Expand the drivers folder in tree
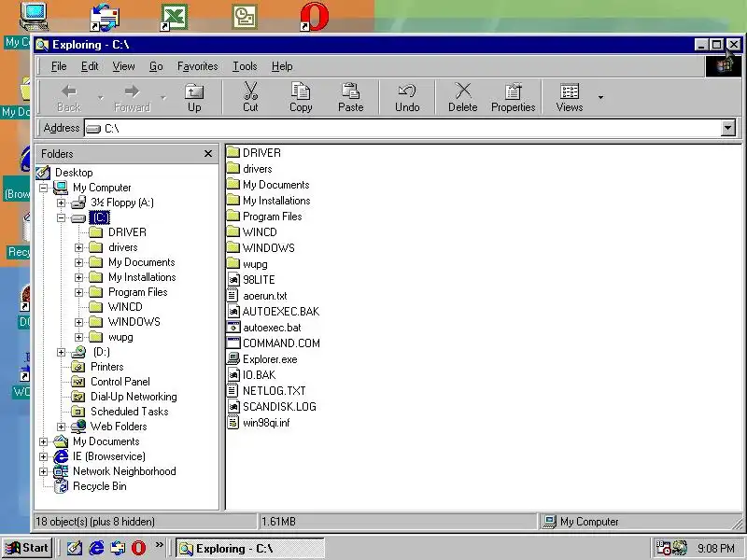Image resolution: width=747 pixels, height=560 pixels. point(79,247)
